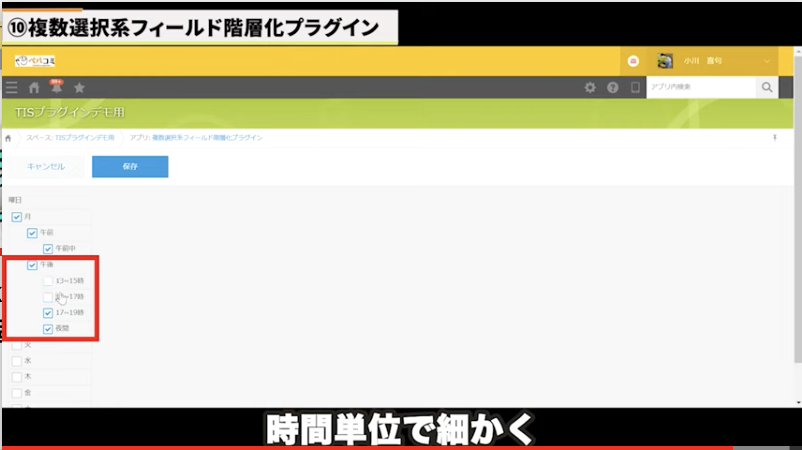This screenshot has width=802, height=450.
Task: Go to portal via header home icon
Action: [x=34, y=88]
